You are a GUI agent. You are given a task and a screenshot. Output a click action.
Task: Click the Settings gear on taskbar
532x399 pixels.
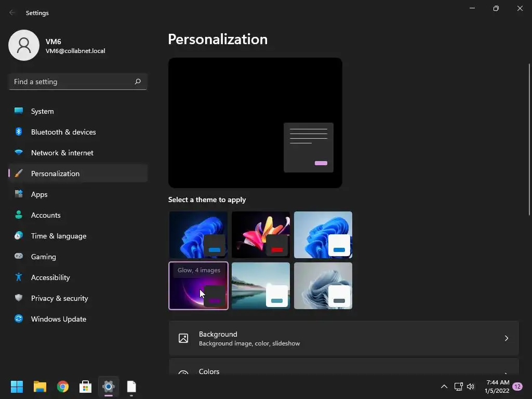click(109, 387)
